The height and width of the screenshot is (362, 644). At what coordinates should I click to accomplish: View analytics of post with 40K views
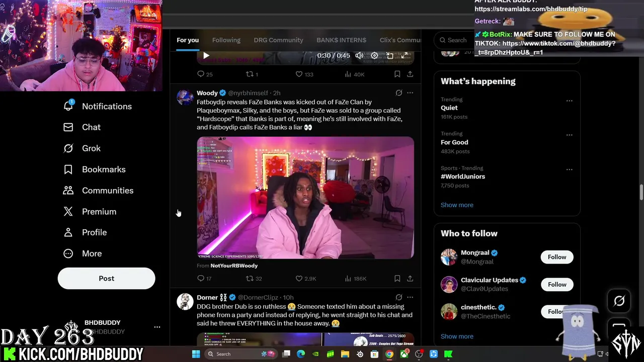(354, 74)
